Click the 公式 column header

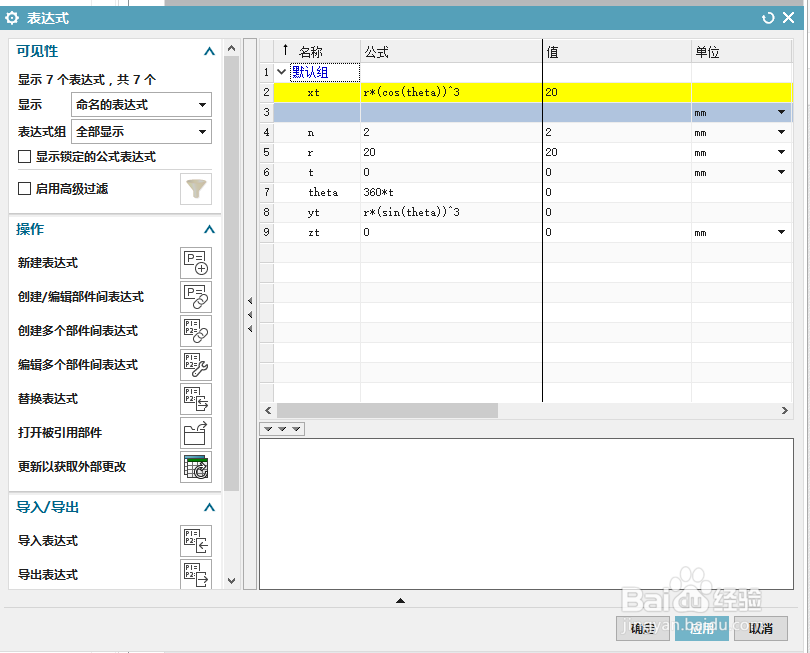(451, 52)
